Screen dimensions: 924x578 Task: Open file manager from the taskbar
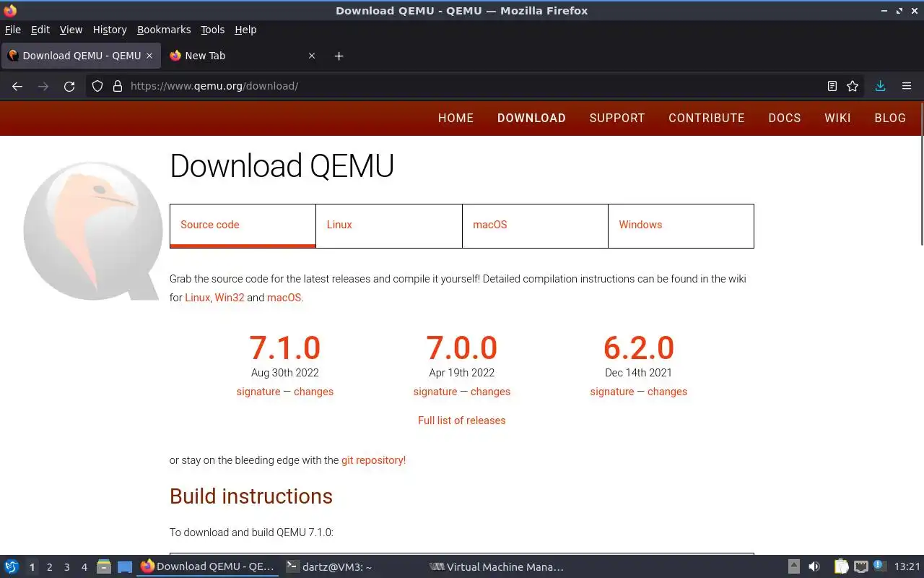point(104,566)
